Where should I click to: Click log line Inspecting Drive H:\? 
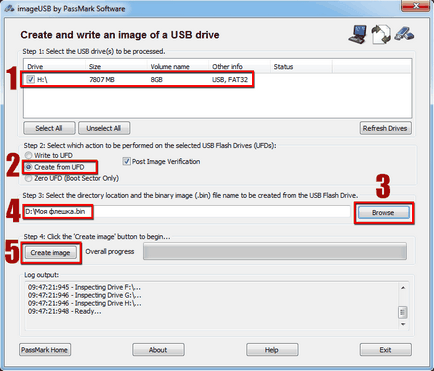[x=84, y=303]
